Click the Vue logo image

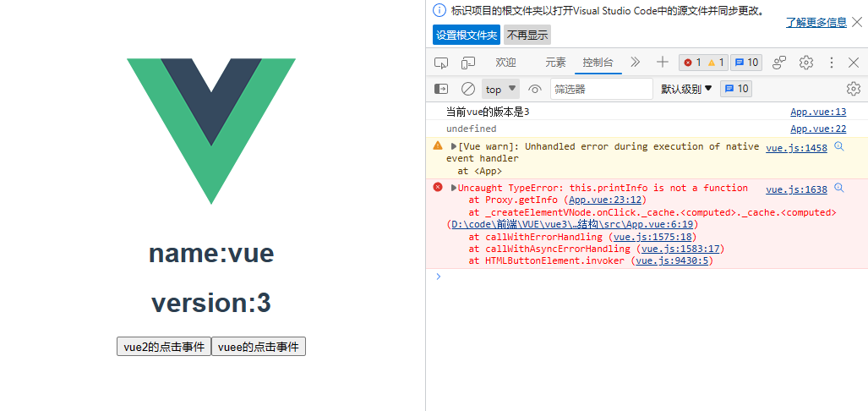click(211, 131)
